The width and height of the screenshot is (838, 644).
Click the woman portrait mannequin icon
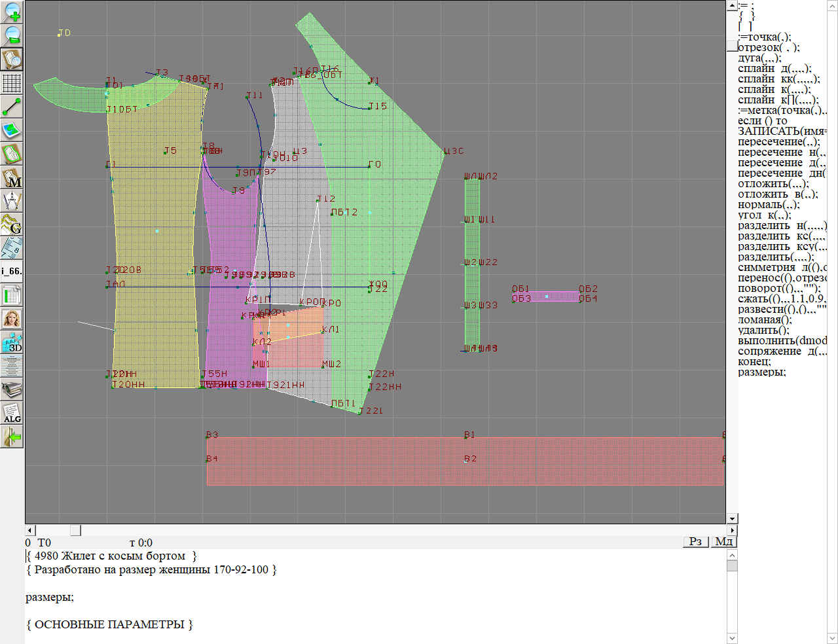(x=12, y=319)
